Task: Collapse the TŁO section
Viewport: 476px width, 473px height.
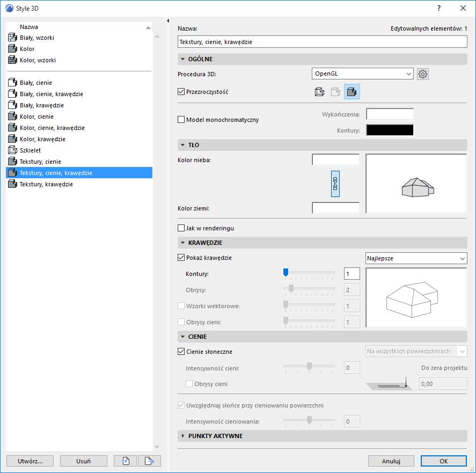Action: (183, 145)
